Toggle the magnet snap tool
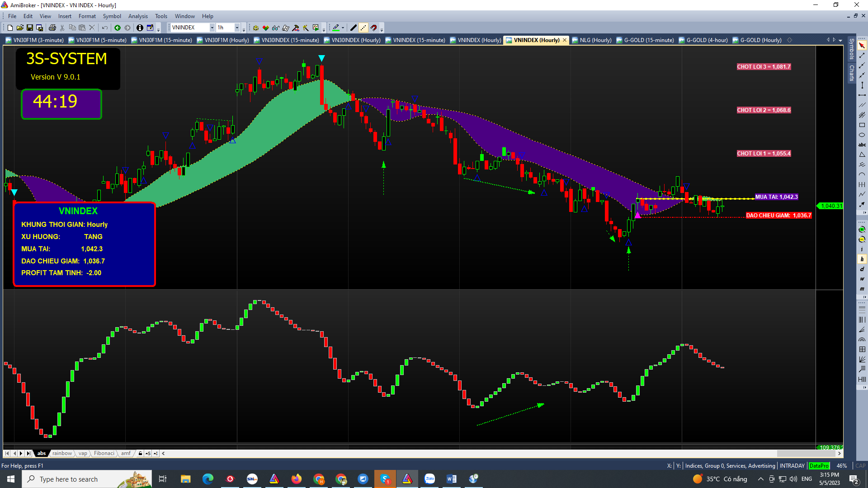 point(374,28)
